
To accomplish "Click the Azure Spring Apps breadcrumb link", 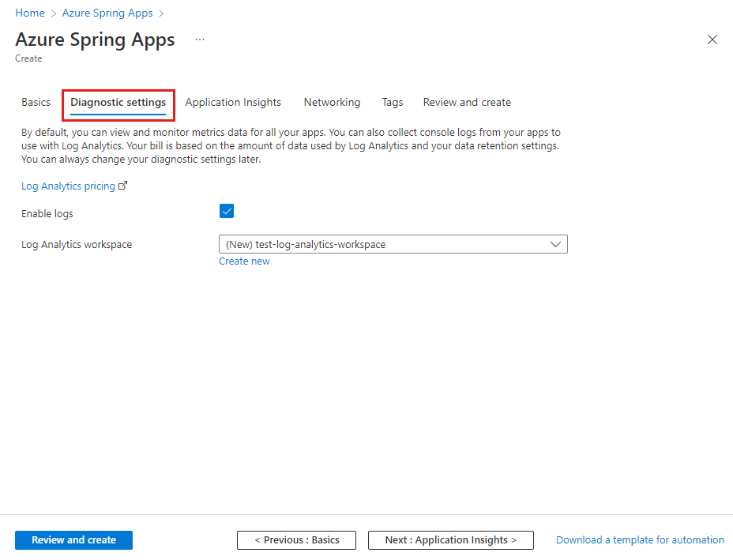I will [x=107, y=13].
